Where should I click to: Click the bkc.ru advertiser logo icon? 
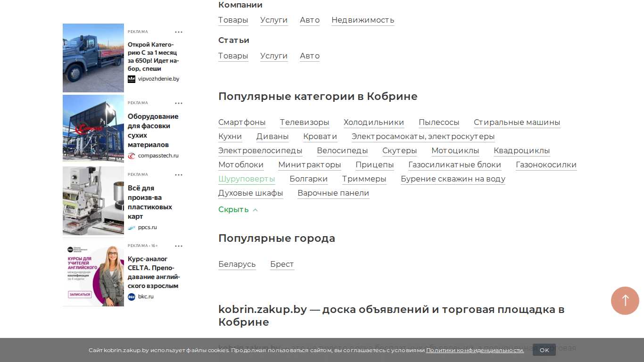pos(132,297)
